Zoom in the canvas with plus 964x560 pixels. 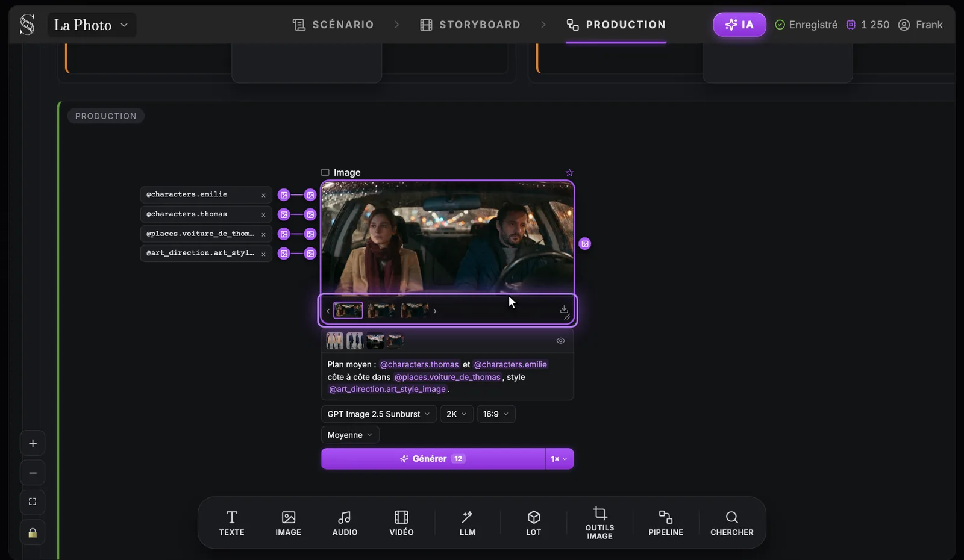(x=33, y=444)
